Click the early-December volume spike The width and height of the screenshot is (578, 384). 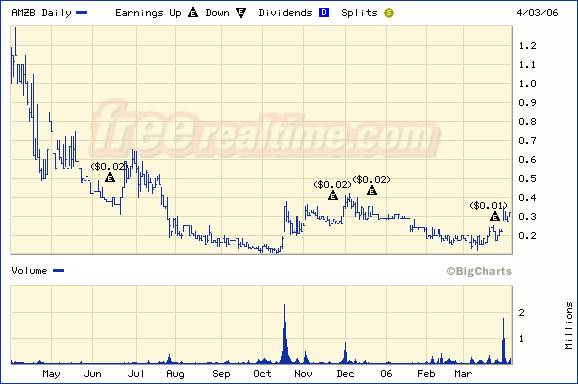[345, 353]
